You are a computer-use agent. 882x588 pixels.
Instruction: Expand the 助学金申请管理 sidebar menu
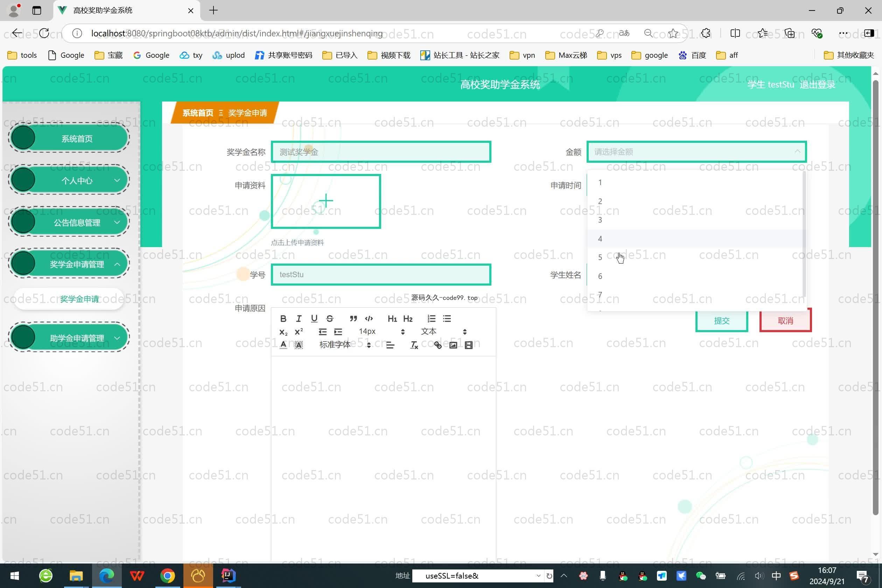point(69,337)
